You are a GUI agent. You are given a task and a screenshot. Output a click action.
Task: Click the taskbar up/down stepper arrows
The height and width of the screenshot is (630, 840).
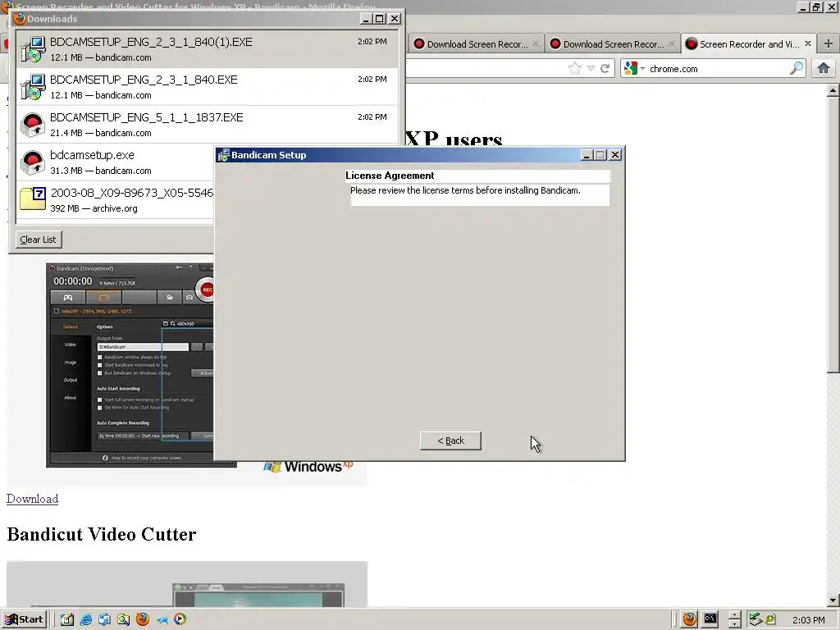[734, 619]
